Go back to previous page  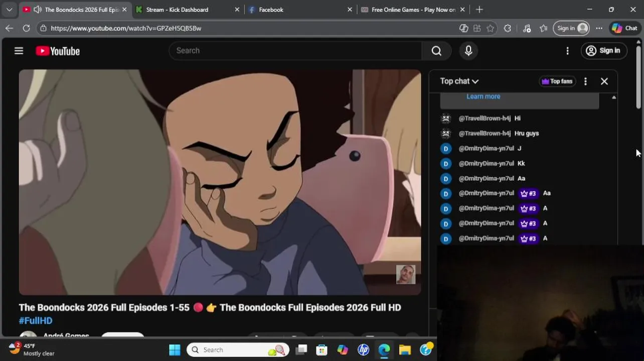[9, 28]
